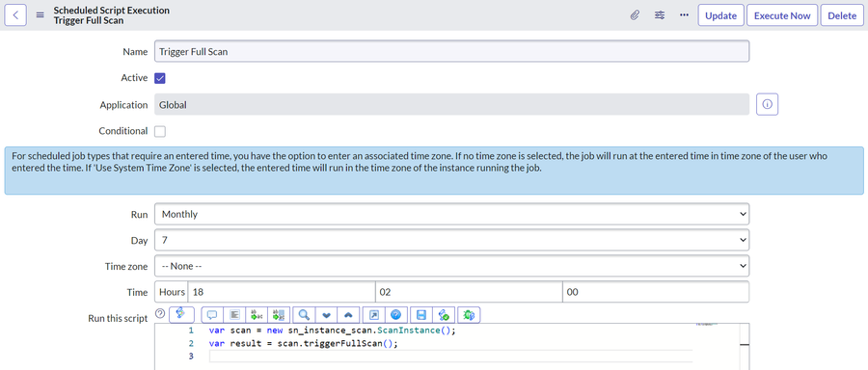Viewport: 868px width, 370px height.
Task: Click the Execute Now button
Action: [782, 15]
